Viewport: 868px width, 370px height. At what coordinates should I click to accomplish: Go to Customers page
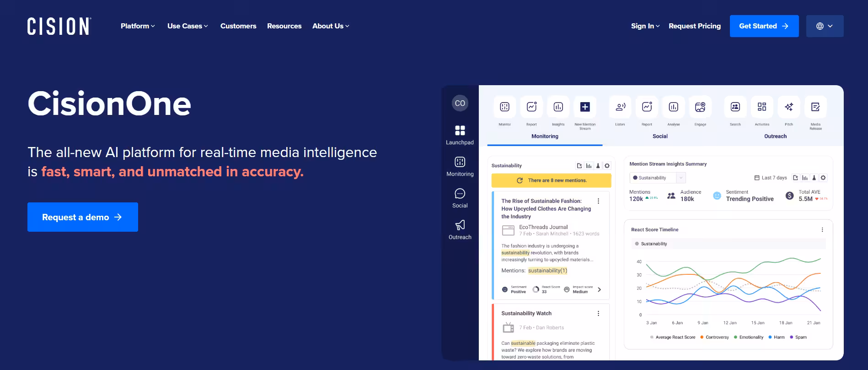tap(238, 26)
